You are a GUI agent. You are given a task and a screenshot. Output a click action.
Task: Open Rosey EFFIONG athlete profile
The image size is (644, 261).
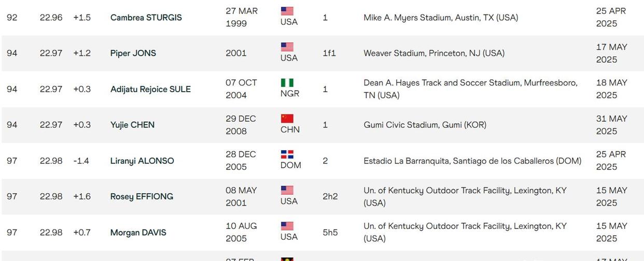coord(142,197)
